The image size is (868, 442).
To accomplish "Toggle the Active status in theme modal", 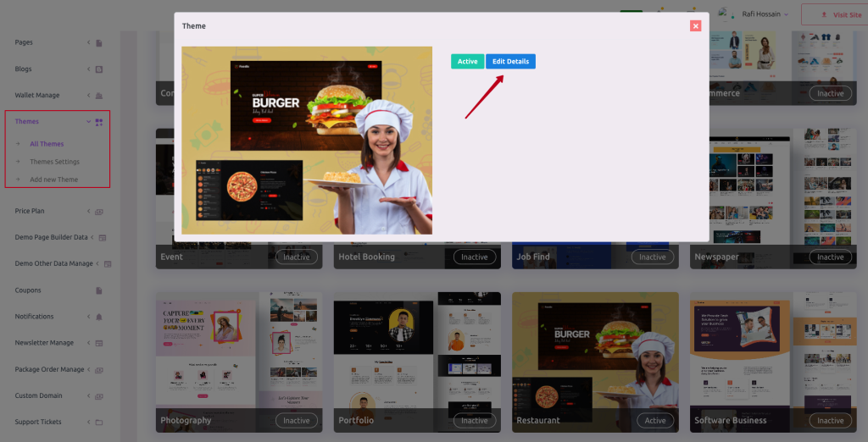I will pos(467,62).
